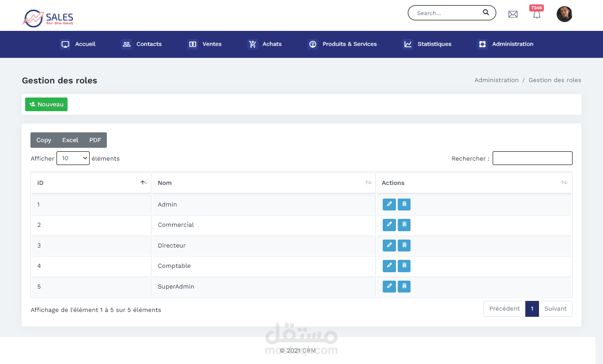Delete the Directeur role
This screenshot has height=364, width=603.
404,245
